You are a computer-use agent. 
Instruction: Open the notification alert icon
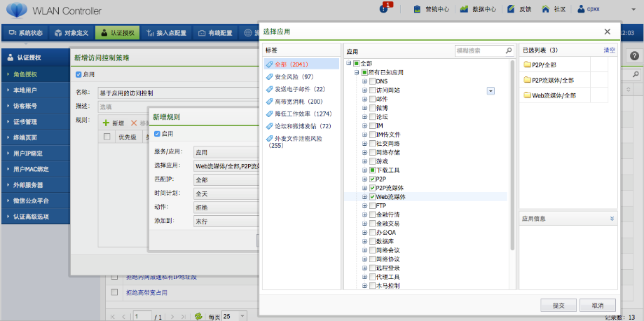(x=383, y=9)
